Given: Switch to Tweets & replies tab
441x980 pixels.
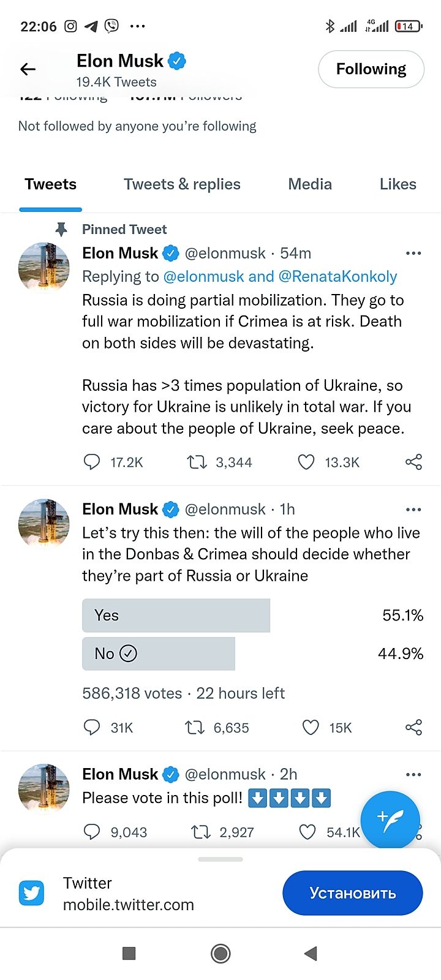Looking at the screenshot, I should pyautogui.click(x=182, y=184).
